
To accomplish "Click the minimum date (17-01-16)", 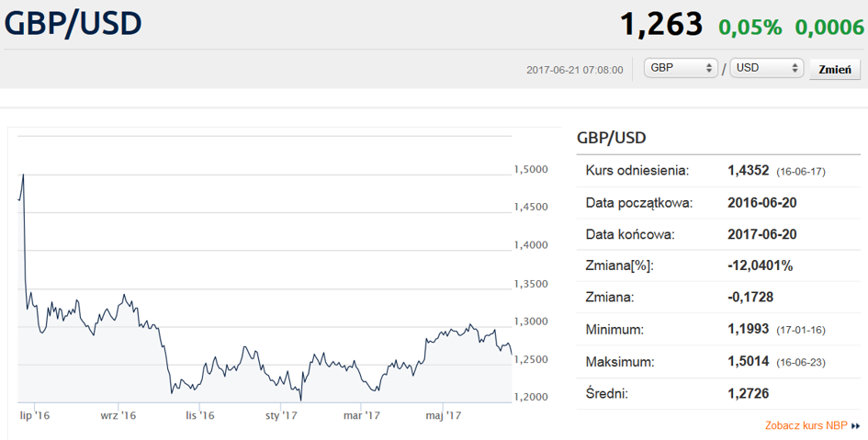I will tap(800, 331).
